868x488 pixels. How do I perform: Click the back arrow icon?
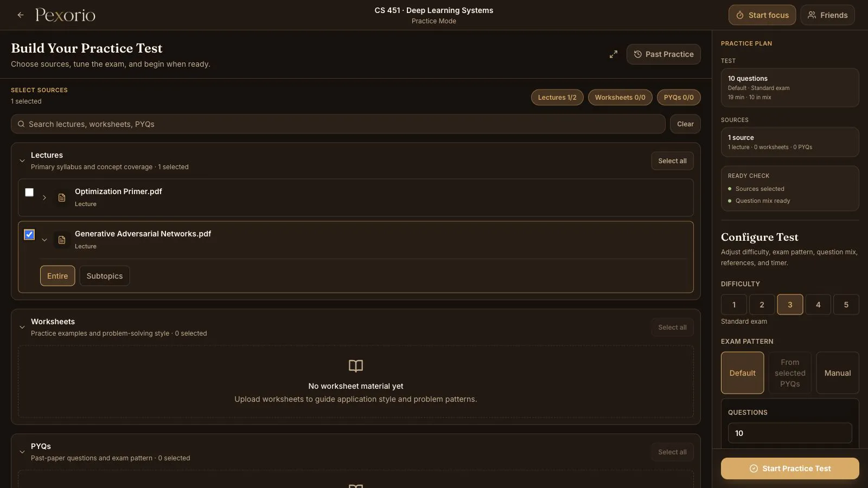tap(21, 15)
